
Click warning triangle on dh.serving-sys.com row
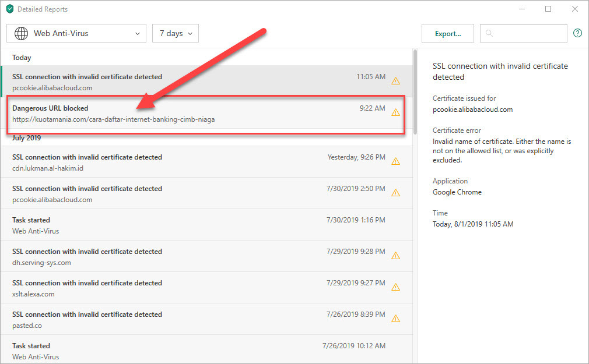pos(395,256)
